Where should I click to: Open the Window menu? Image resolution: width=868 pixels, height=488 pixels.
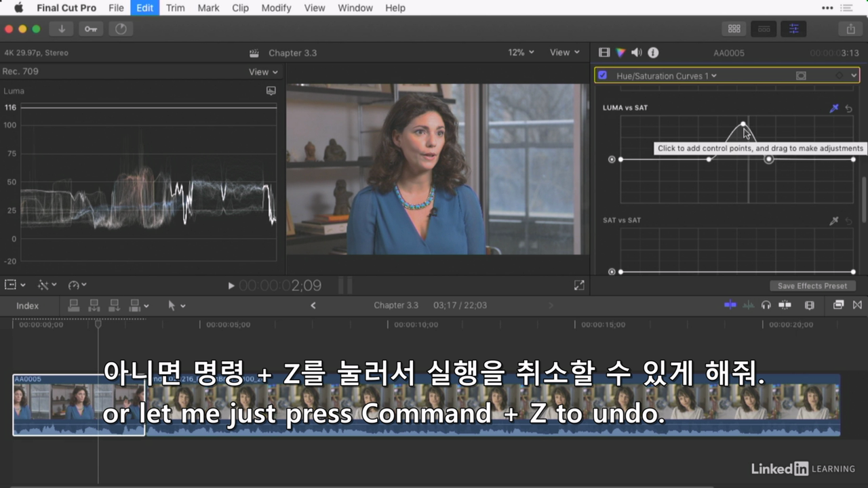pyautogui.click(x=355, y=8)
